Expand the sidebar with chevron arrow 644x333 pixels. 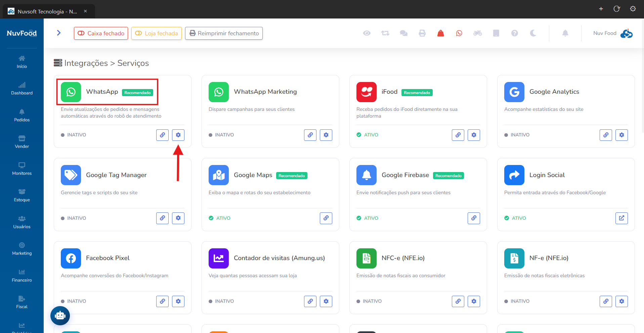59,33
